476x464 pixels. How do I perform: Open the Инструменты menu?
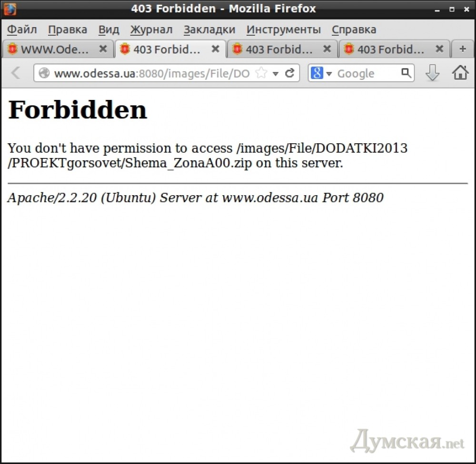(284, 30)
